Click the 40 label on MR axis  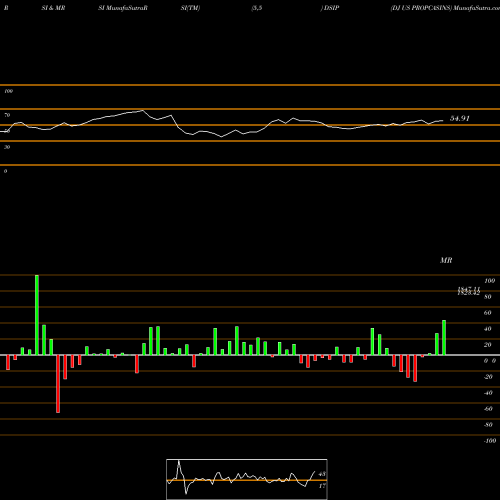click(x=488, y=329)
